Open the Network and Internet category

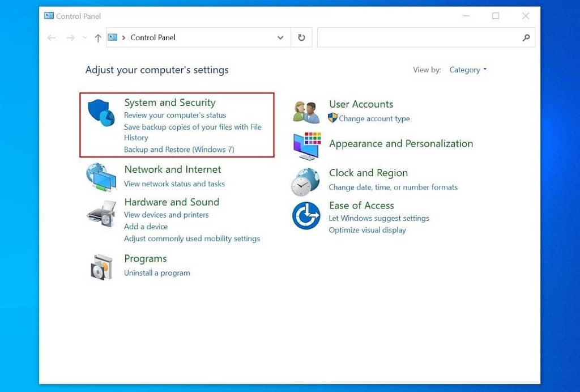(x=173, y=169)
